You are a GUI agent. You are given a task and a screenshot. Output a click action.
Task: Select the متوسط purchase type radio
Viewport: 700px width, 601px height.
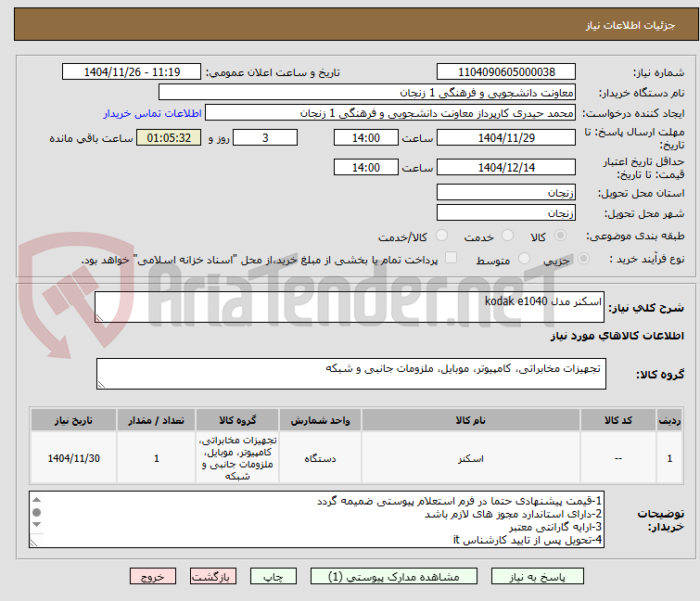click(x=524, y=259)
